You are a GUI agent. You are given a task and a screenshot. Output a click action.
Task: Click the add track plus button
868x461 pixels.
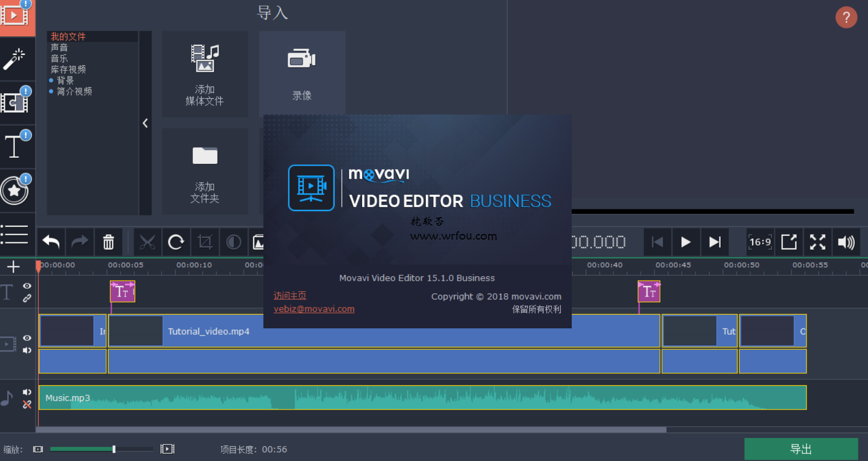13,267
